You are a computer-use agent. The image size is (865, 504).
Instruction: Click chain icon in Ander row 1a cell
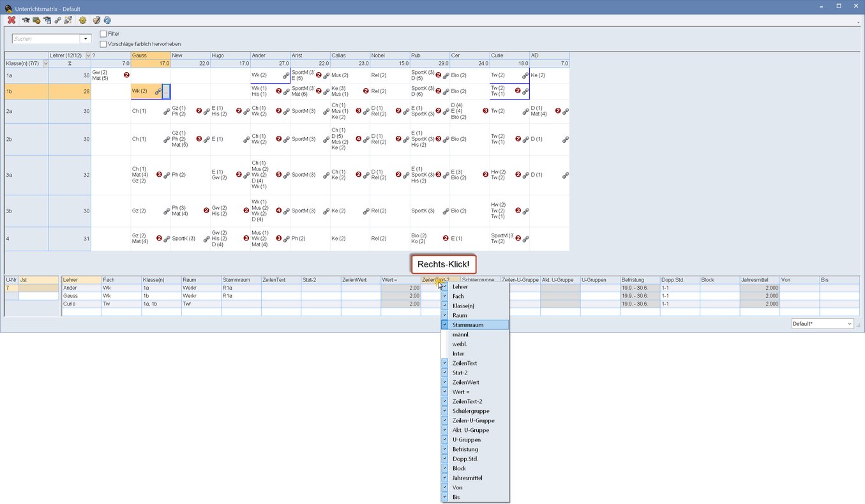[286, 75]
